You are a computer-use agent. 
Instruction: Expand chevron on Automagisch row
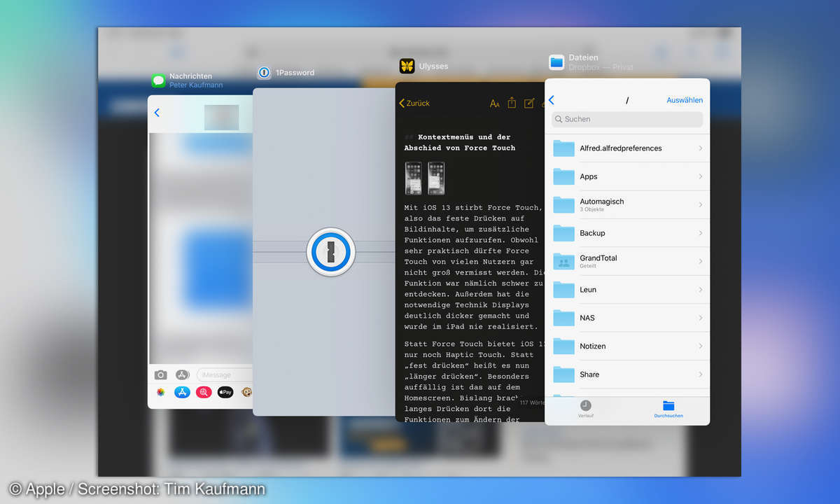(700, 204)
